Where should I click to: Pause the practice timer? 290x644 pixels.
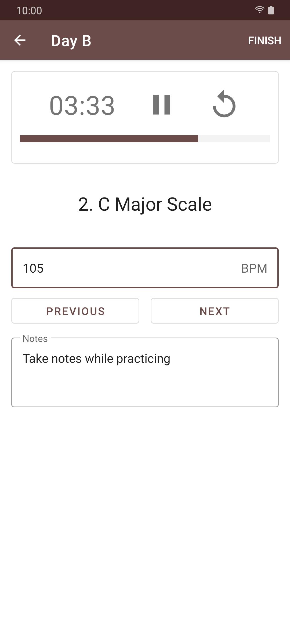162,105
